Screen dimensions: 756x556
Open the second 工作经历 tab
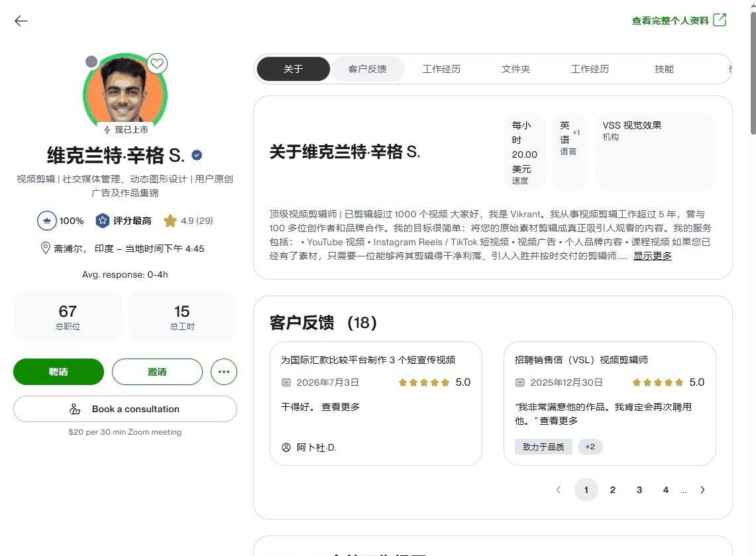click(x=590, y=69)
